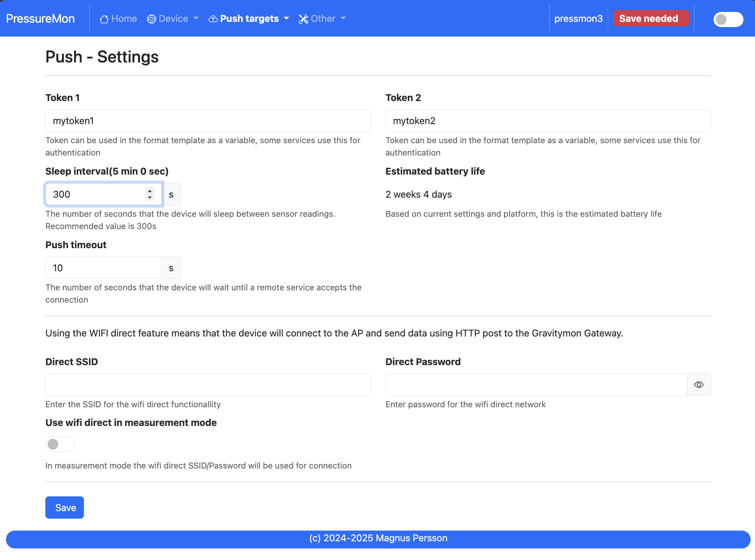
Task: Click the Direct Password input field
Action: coord(536,385)
